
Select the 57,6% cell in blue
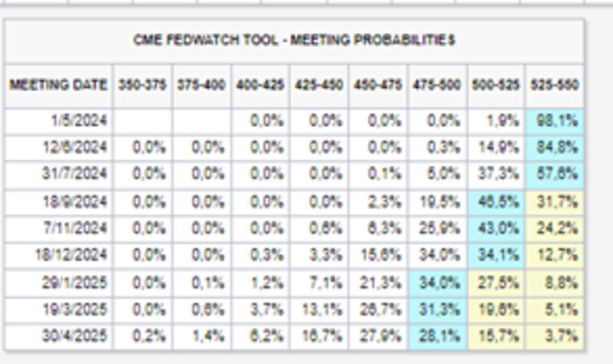click(555, 174)
